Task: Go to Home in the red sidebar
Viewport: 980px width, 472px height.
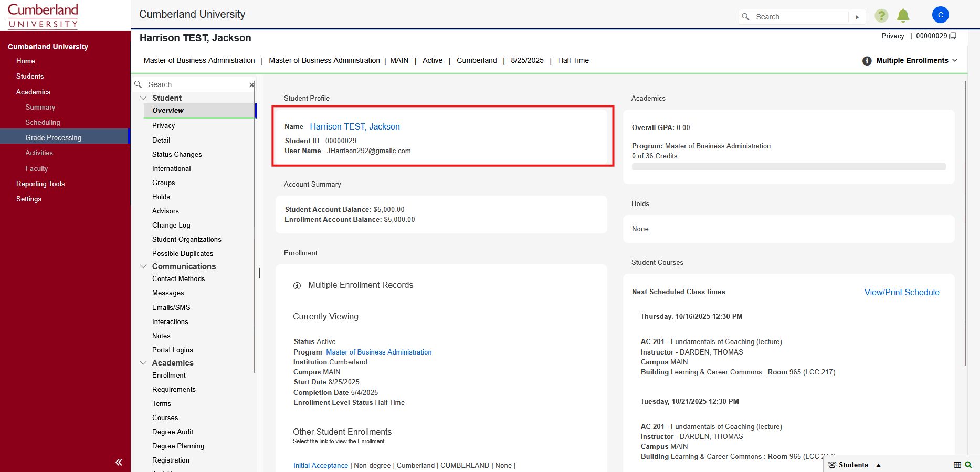Action: pyautogui.click(x=26, y=61)
